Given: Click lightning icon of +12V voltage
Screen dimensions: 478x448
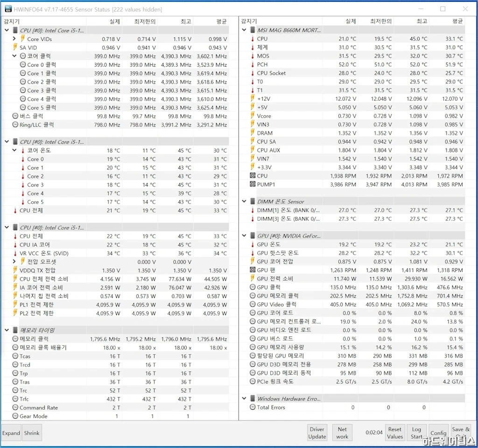Looking at the screenshot, I should (253, 98).
